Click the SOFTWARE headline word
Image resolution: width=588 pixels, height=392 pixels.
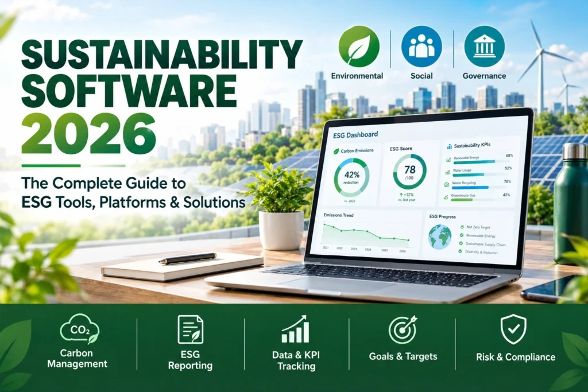[129, 91]
